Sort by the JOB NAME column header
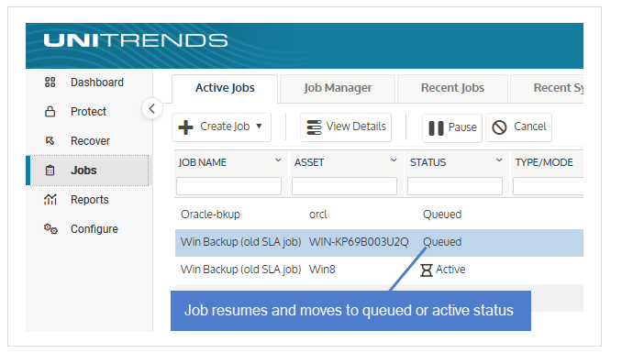622x364 pixels. coord(203,162)
